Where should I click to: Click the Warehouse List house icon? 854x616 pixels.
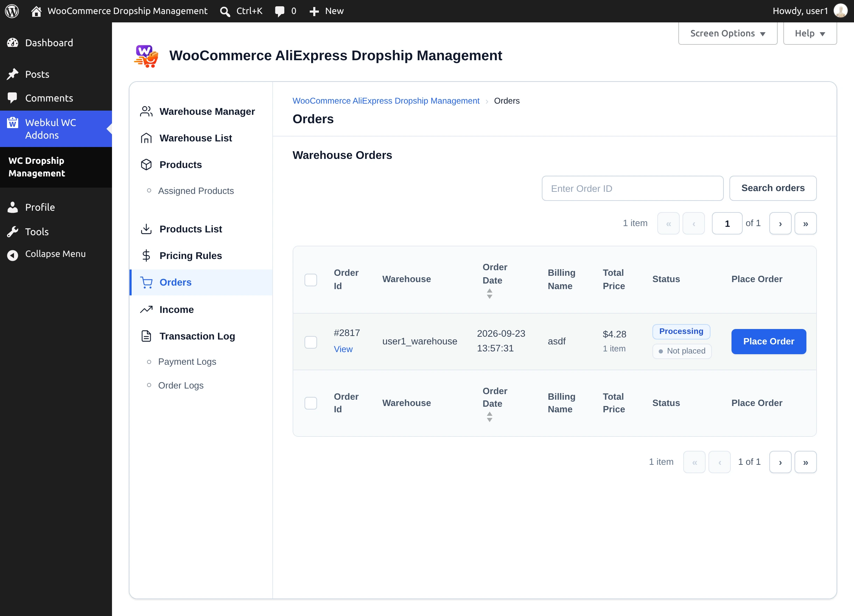(146, 138)
